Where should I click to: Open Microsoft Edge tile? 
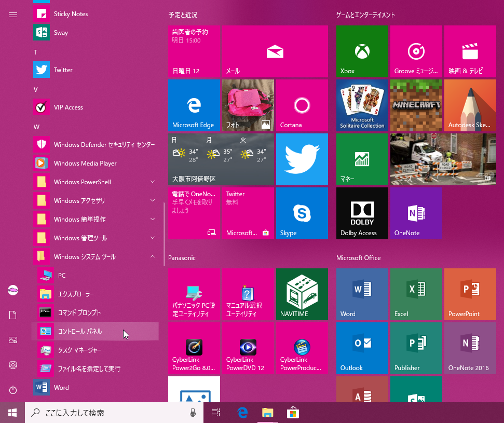click(194, 105)
